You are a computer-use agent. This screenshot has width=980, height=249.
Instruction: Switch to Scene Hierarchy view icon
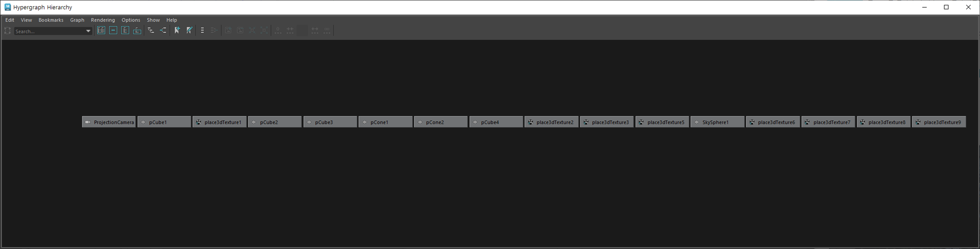(x=151, y=30)
